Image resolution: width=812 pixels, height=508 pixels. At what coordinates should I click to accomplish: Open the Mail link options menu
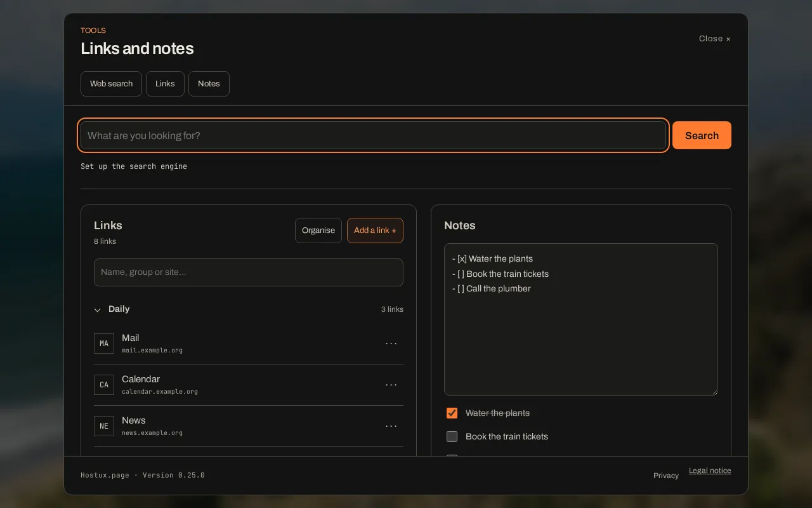tap(391, 344)
